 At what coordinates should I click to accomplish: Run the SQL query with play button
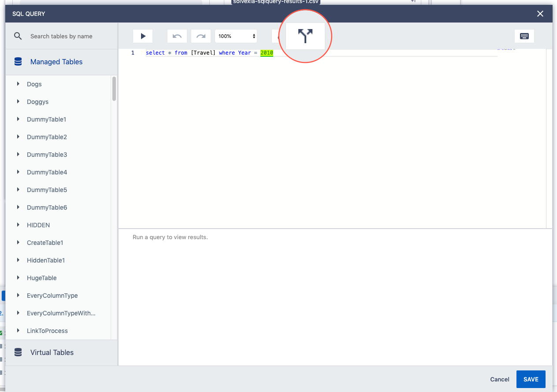click(143, 36)
